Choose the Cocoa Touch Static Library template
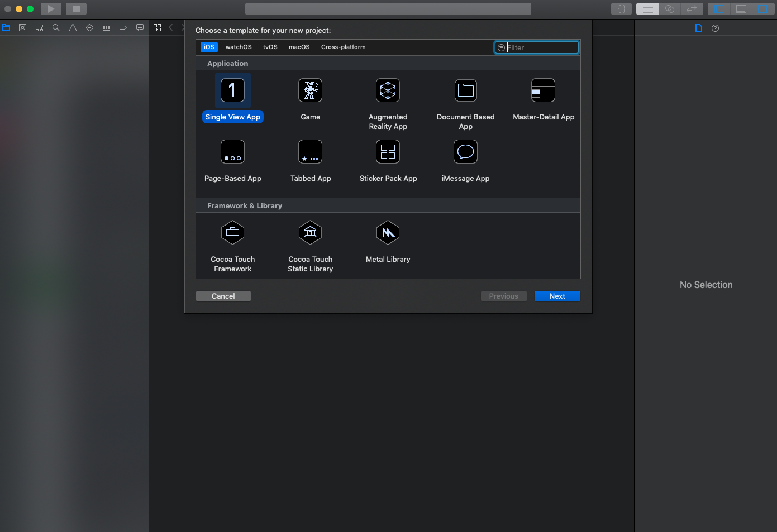The width and height of the screenshot is (777, 532). (x=310, y=233)
